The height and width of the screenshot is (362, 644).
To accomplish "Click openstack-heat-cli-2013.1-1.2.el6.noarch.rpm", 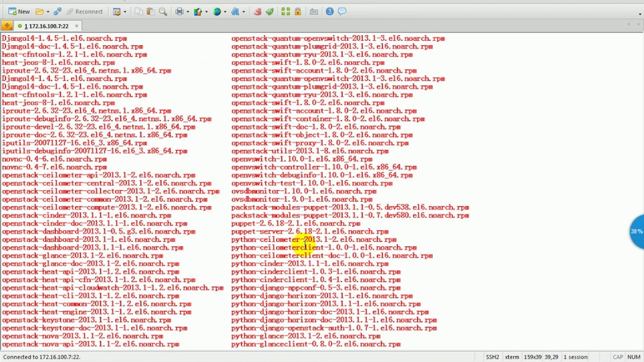I will tap(91, 296).
